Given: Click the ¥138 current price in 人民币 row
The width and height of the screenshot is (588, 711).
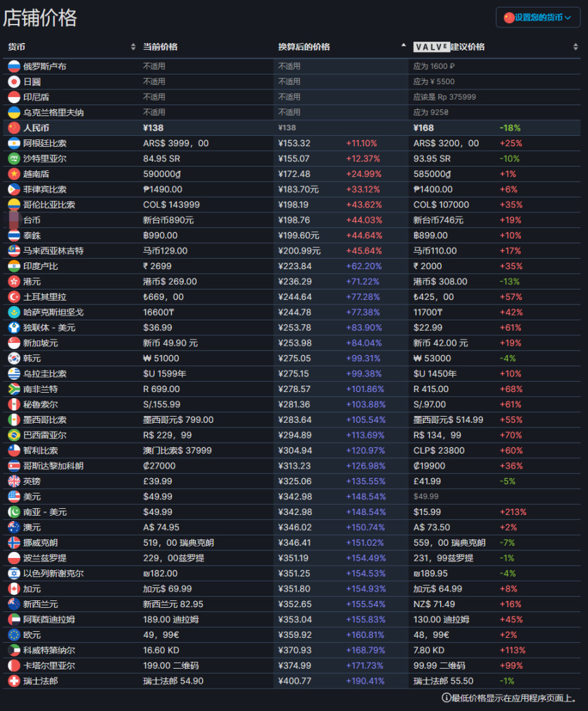Looking at the screenshot, I should click(153, 128).
